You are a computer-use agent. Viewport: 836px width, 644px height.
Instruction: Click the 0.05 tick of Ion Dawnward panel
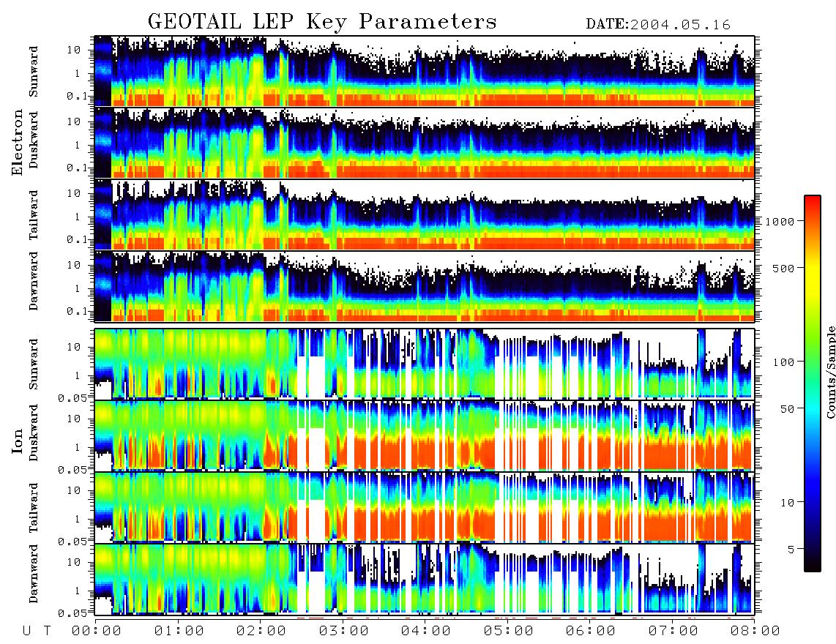pos(73,613)
